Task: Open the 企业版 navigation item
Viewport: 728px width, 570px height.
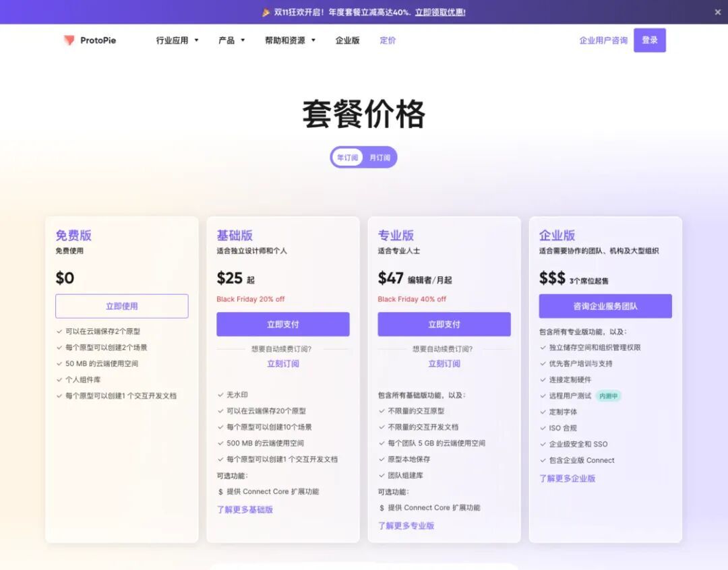Action: click(x=347, y=40)
